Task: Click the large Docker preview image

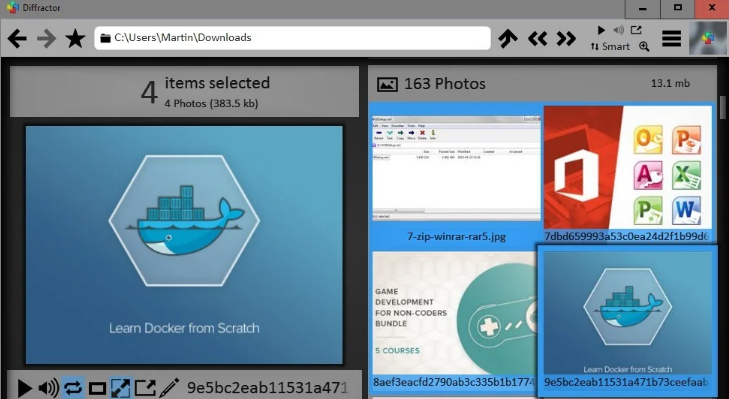Action: [x=184, y=245]
